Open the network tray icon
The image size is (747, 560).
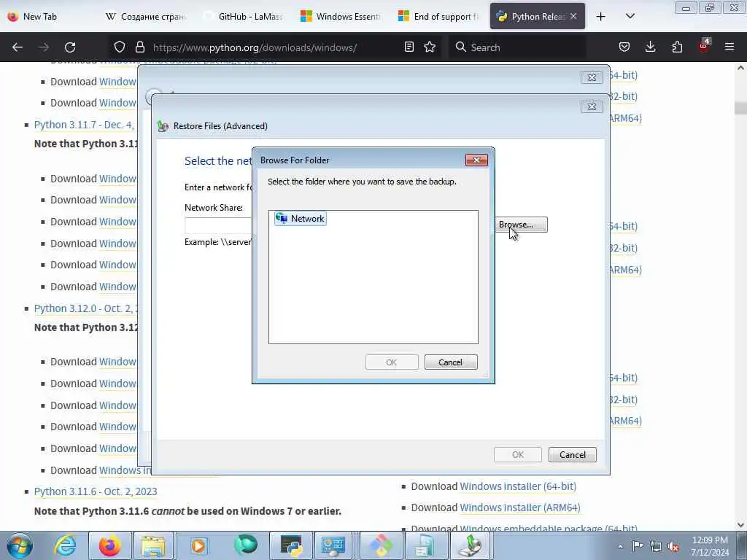656,545
